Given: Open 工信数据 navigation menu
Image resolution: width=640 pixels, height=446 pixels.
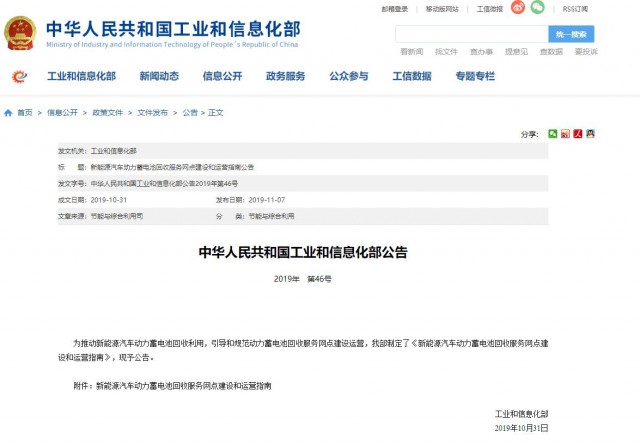Looking at the screenshot, I should (x=412, y=76).
